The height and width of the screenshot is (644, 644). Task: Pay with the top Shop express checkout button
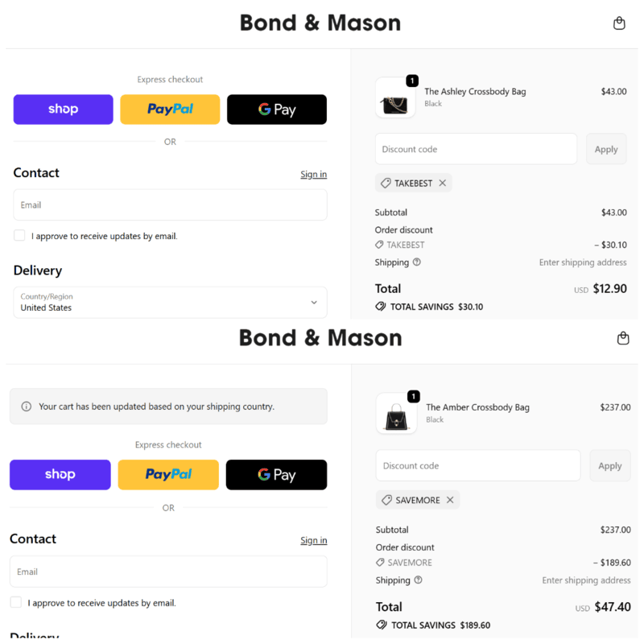coord(63,109)
